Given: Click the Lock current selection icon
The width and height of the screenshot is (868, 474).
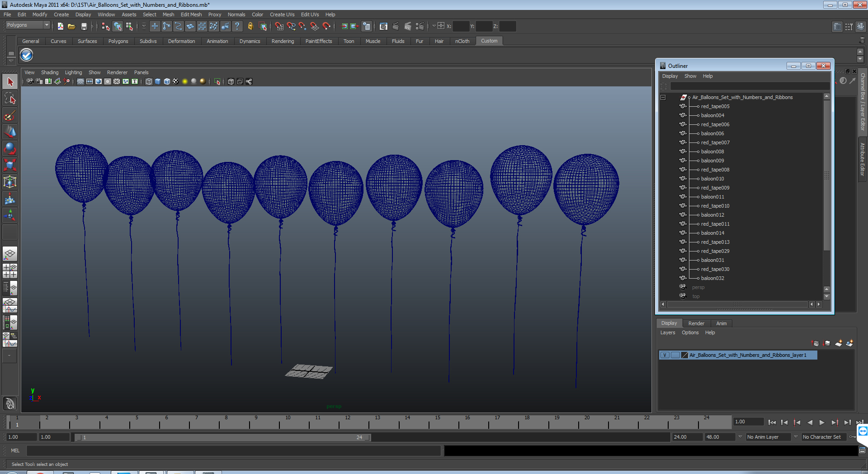Looking at the screenshot, I should click(250, 26).
